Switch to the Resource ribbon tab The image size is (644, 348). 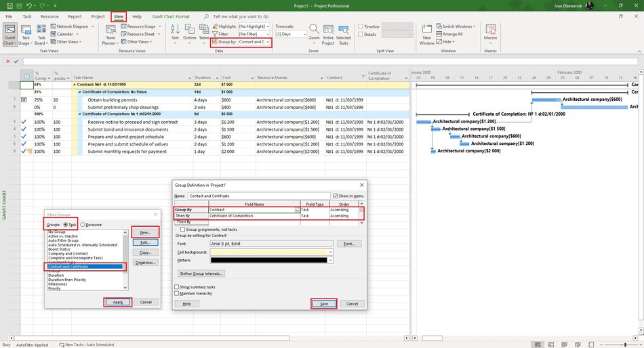pos(49,16)
